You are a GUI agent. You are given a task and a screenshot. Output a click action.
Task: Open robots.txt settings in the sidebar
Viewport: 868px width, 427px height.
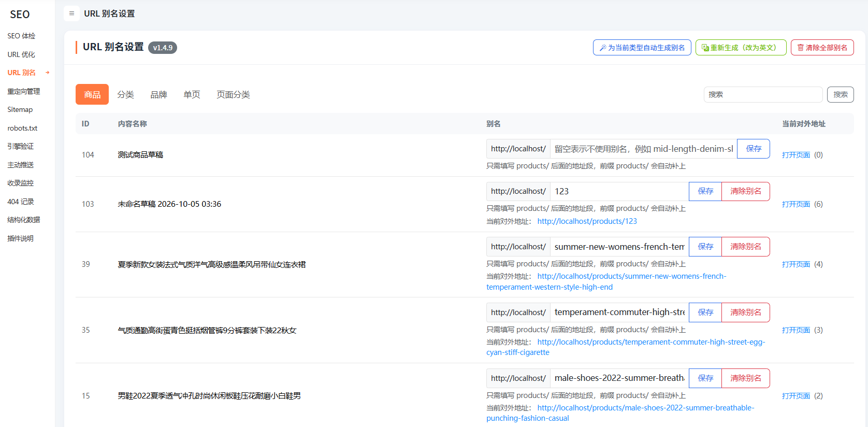tap(22, 128)
